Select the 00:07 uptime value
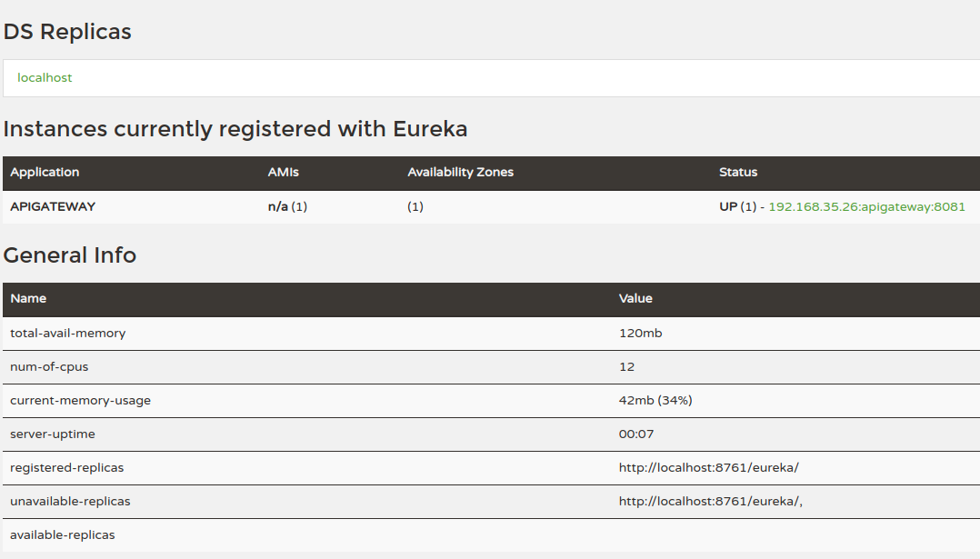The width and height of the screenshot is (980, 559). point(635,434)
